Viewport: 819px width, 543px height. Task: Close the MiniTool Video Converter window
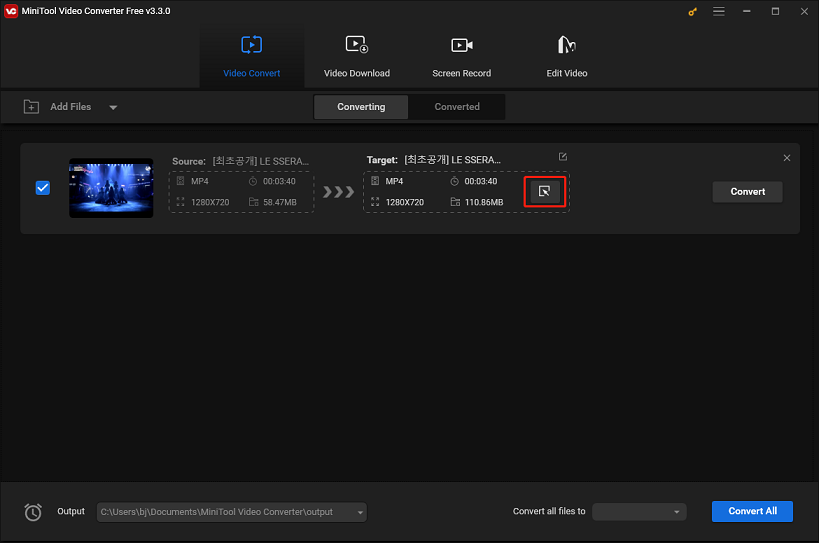tap(804, 11)
